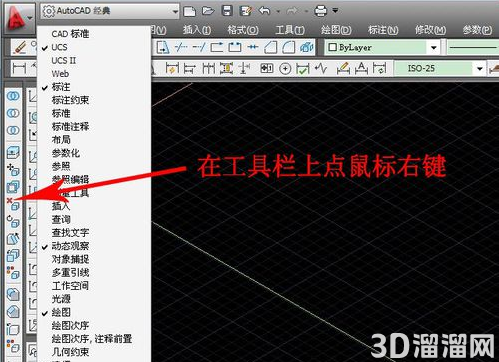The width and height of the screenshot is (499, 362).
Task: Select the Rotate Faces tool
Action: pyautogui.click(x=13, y=221)
